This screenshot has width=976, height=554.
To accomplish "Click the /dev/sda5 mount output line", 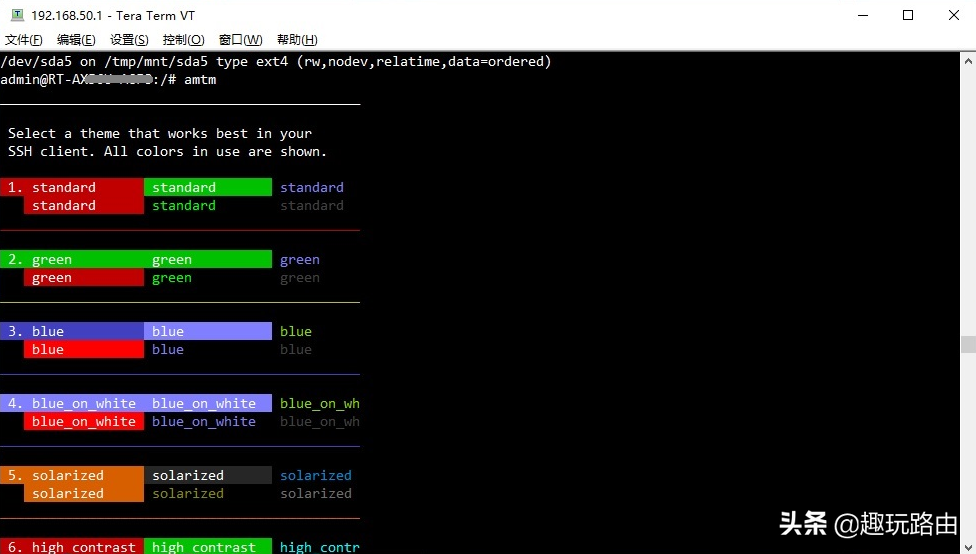I will [x=276, y=62].
